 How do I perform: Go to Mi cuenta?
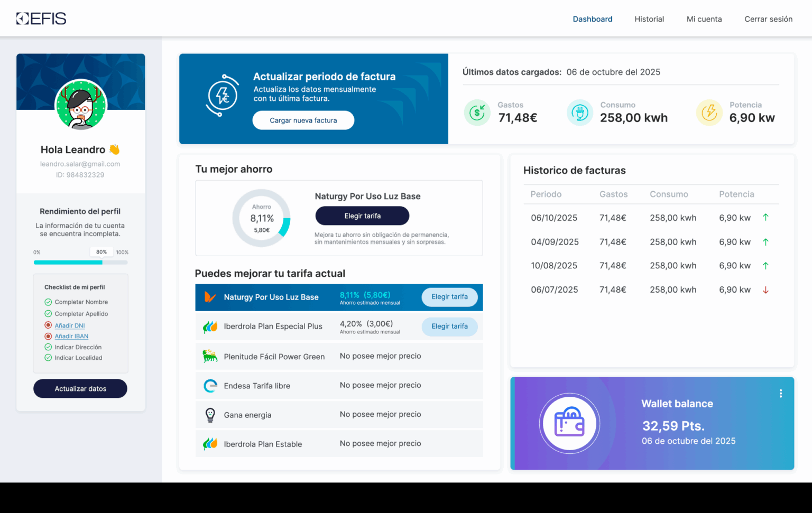pyautogui.click(x=704, y=19)
